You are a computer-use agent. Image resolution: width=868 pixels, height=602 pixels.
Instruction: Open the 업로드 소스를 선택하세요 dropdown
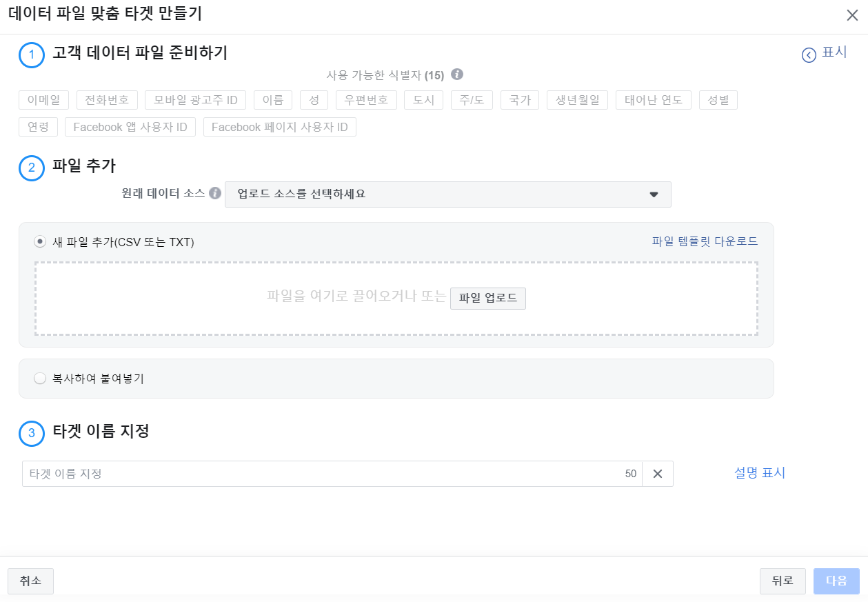[x=448, y=194]
